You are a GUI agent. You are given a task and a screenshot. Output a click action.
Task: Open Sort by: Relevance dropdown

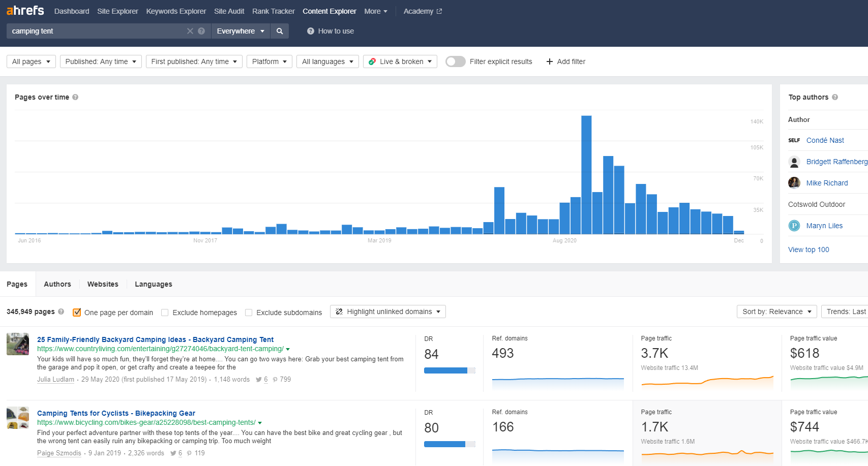pyautogui.click(x=777, y=312)
